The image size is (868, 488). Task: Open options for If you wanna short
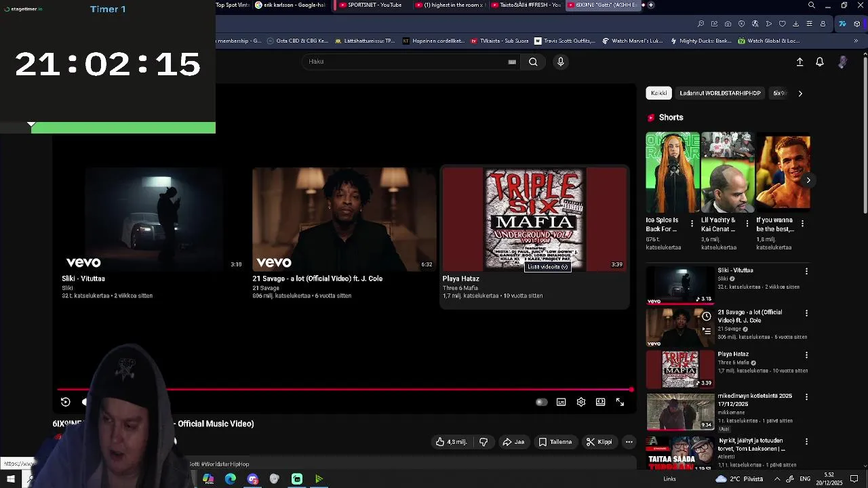click(x=802, y=223)
